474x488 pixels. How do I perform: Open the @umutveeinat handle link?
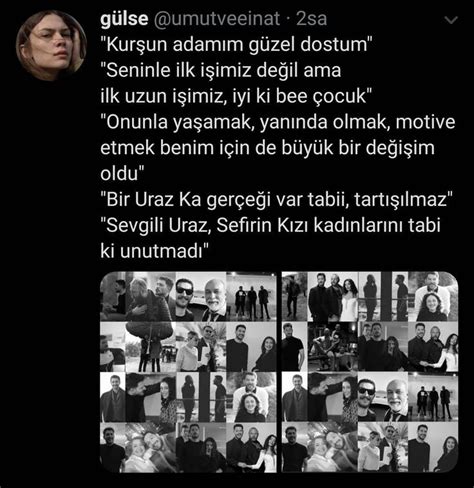tap(217, 19)
